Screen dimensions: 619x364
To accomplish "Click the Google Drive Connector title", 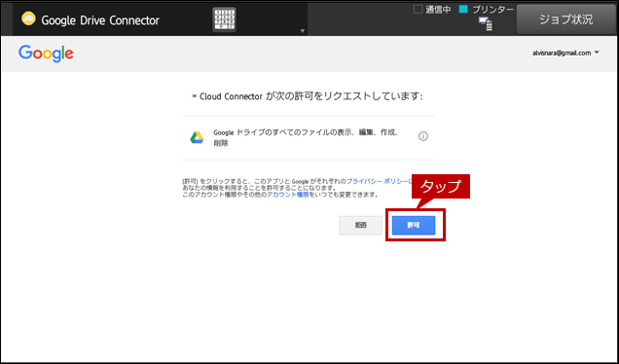I will 100,20.
